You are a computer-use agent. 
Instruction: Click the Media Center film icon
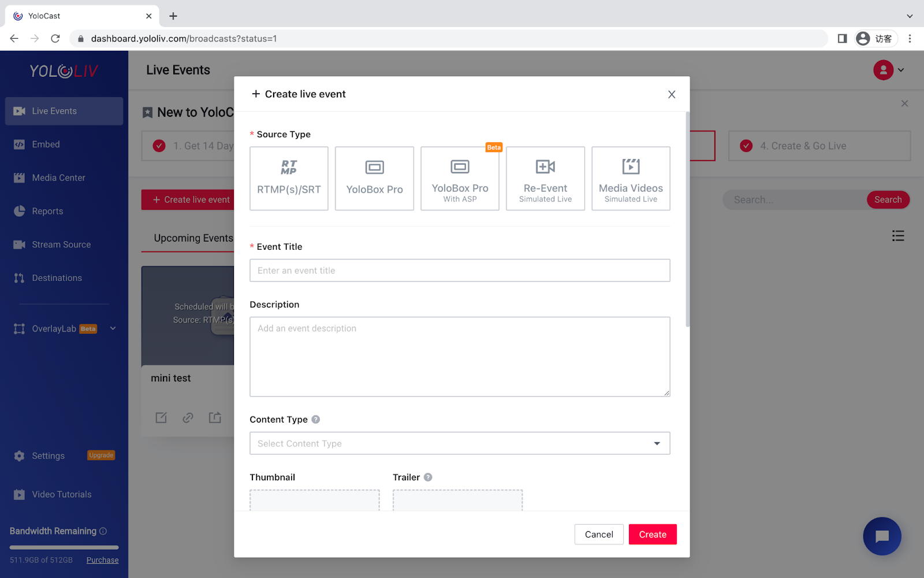[x=20, y=178]
